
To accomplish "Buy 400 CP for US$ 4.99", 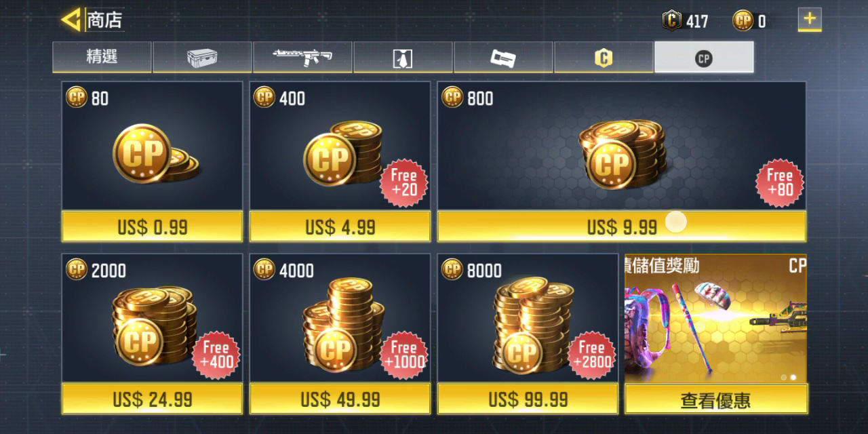I will pyautogui.click(x=340, y=226).
